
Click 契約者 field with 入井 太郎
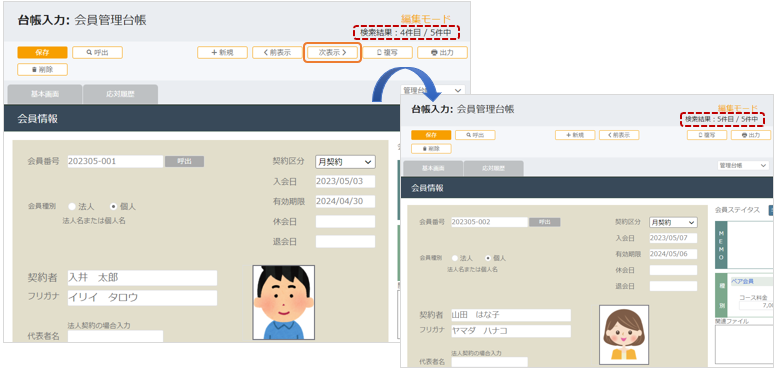pyautogui.click(x=142, y=278)
